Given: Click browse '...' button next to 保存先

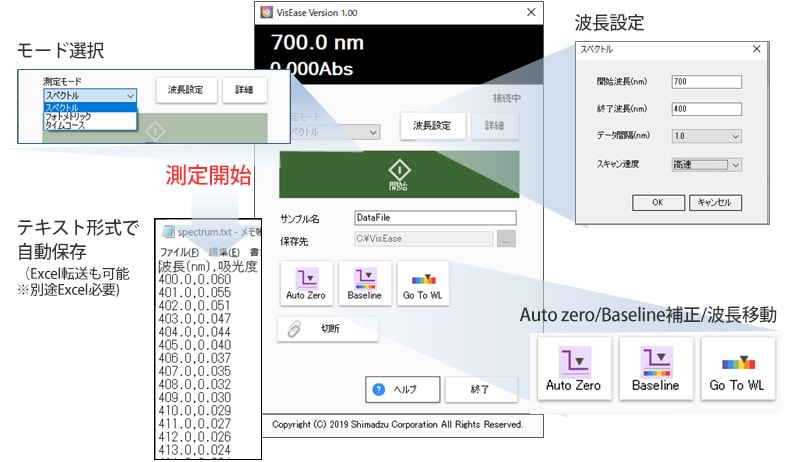Looking at the screenshot, I should tap(506, 239).
